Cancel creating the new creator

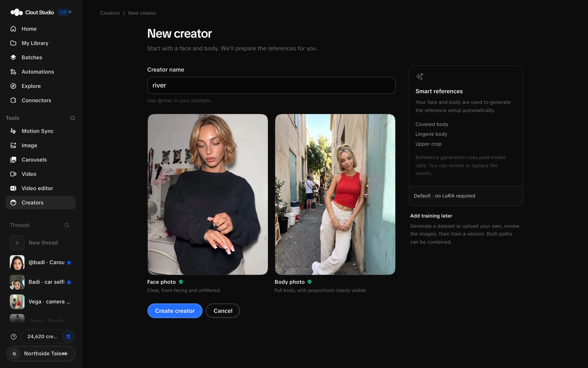[223, 311]
